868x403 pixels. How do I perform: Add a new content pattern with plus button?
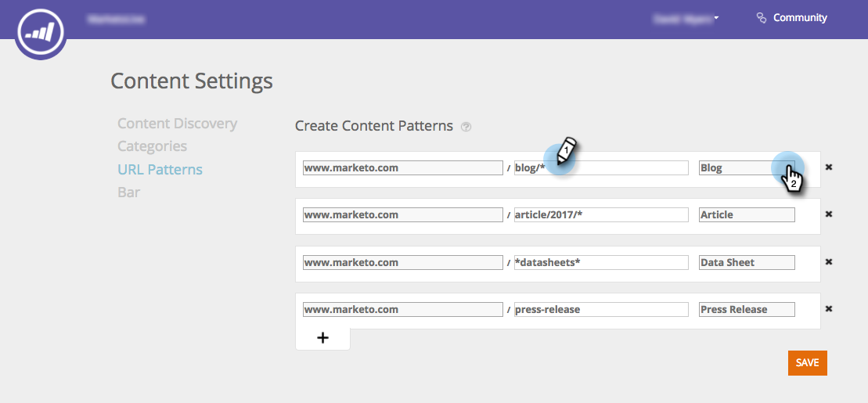(322, 338)
